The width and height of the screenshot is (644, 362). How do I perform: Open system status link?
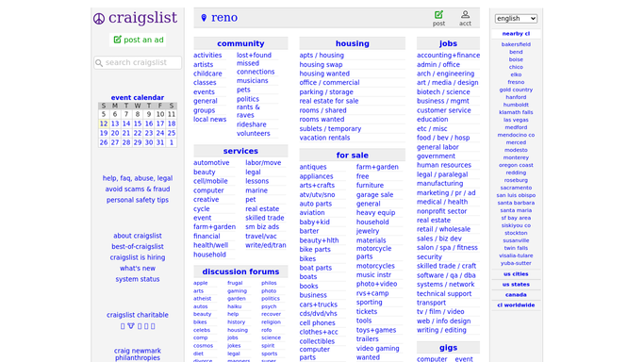(138, 279)
